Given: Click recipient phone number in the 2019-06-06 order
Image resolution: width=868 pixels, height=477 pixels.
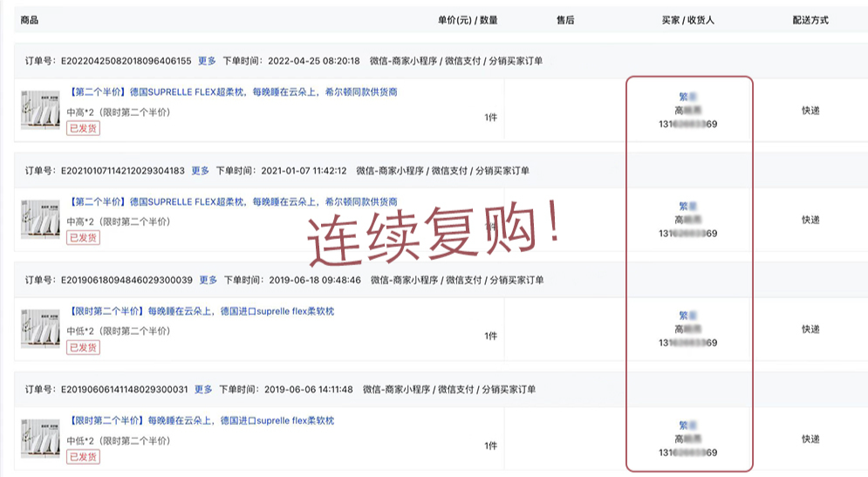Looking at the screenshot, I should pyautogui.click(x=687, y=453).
